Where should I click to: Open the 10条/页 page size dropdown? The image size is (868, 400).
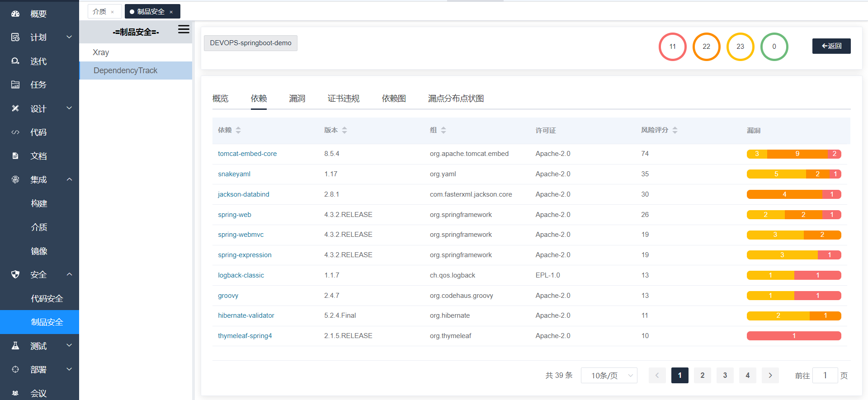click(x=609, y=376)
